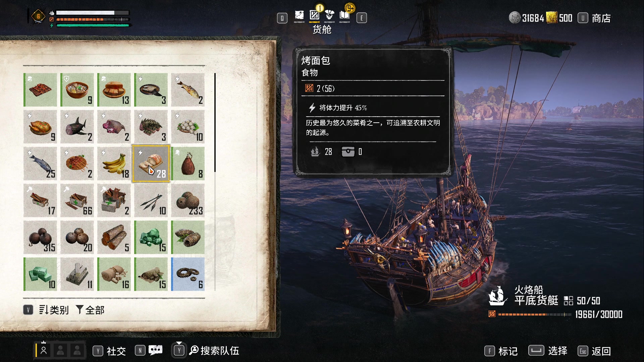Select the shark food item

click(77, 127)
